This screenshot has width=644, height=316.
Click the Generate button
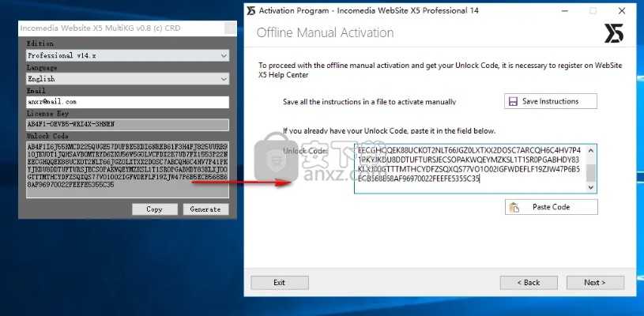point(205,209)
